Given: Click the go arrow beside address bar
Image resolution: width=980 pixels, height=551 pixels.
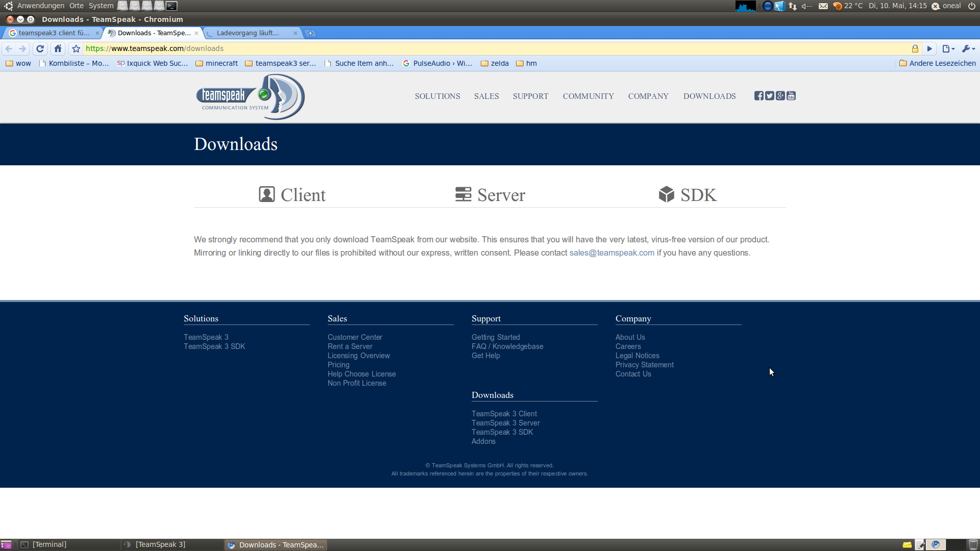Looking at the screenshot, I should pos(929,48).
